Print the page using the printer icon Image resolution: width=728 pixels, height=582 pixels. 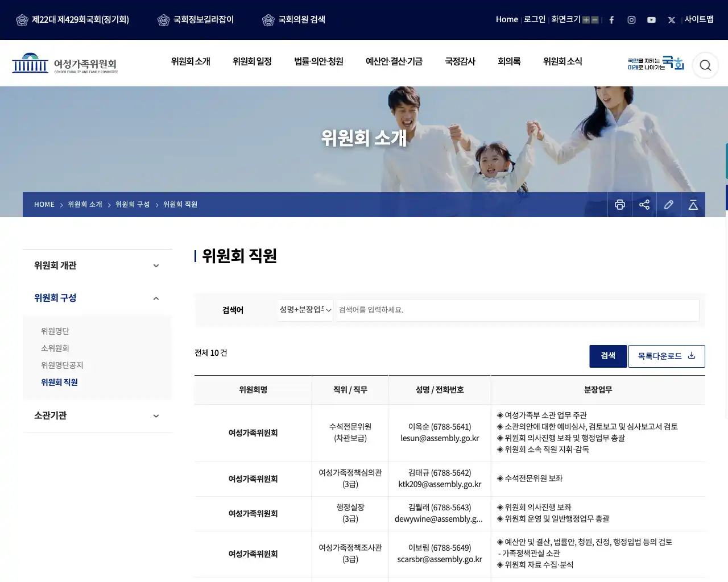(620, 205)
